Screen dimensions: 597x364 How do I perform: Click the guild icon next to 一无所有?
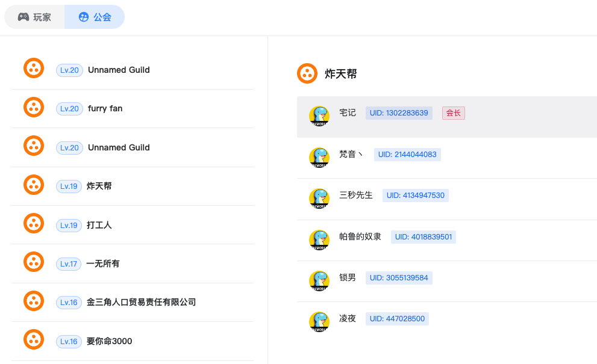point(34,262)
